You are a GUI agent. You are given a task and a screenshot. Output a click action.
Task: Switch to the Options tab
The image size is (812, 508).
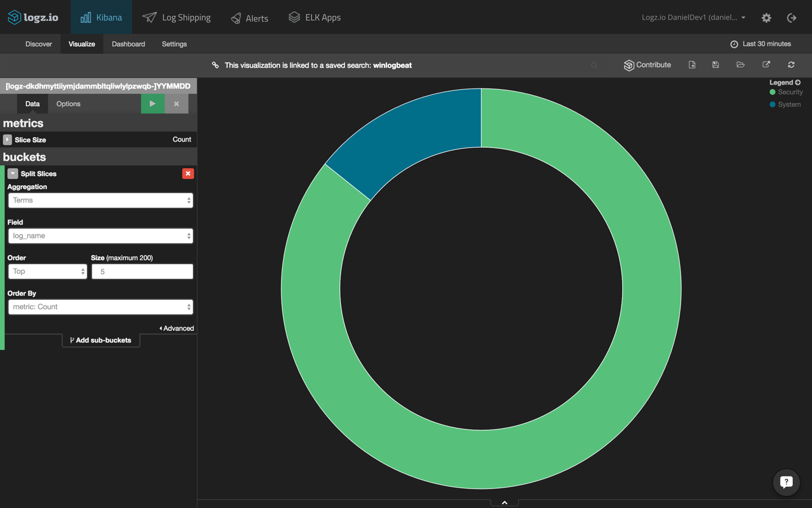point(68,104)
